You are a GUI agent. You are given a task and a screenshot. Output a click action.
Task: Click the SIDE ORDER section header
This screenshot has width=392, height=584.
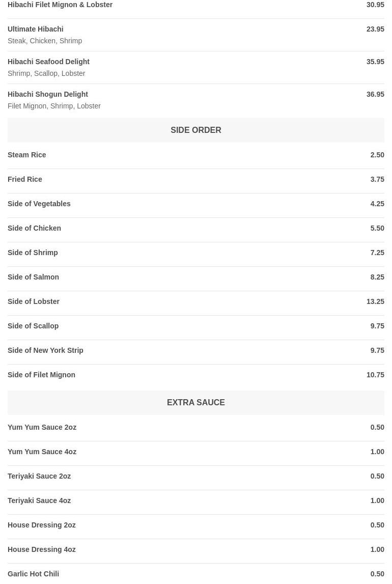coord(195,130)
